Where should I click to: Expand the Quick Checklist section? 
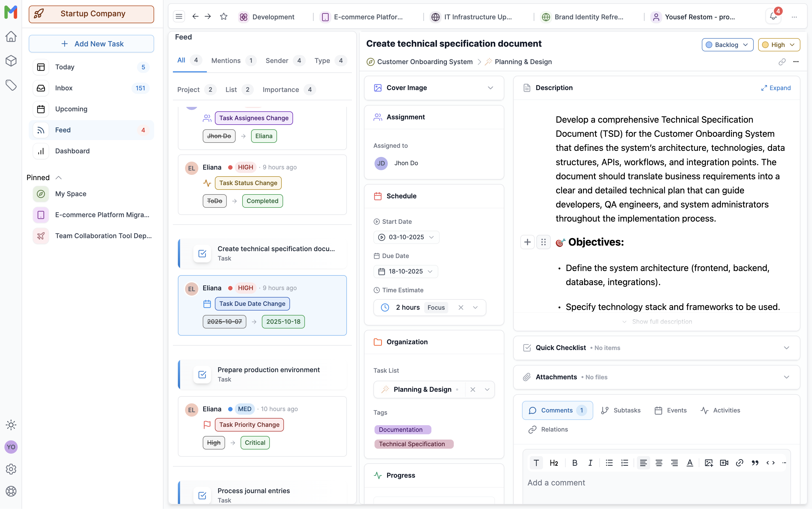click(786, 348)
